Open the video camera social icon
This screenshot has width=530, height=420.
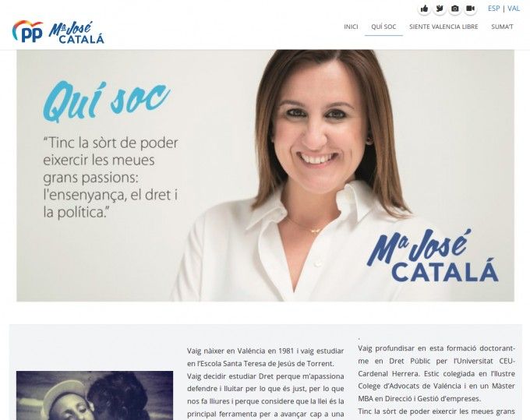pyautogui.click(x=470, y=9)
